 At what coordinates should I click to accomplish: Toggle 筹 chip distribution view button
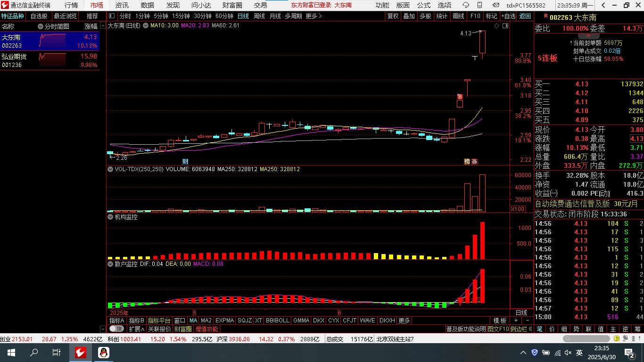(637, 329)
